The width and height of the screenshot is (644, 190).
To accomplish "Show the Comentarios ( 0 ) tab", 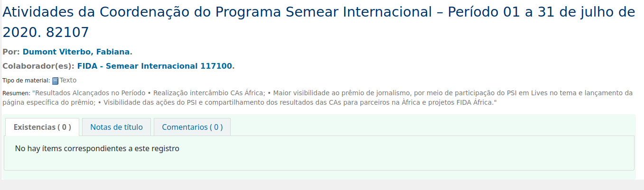I will click(192, 127).
